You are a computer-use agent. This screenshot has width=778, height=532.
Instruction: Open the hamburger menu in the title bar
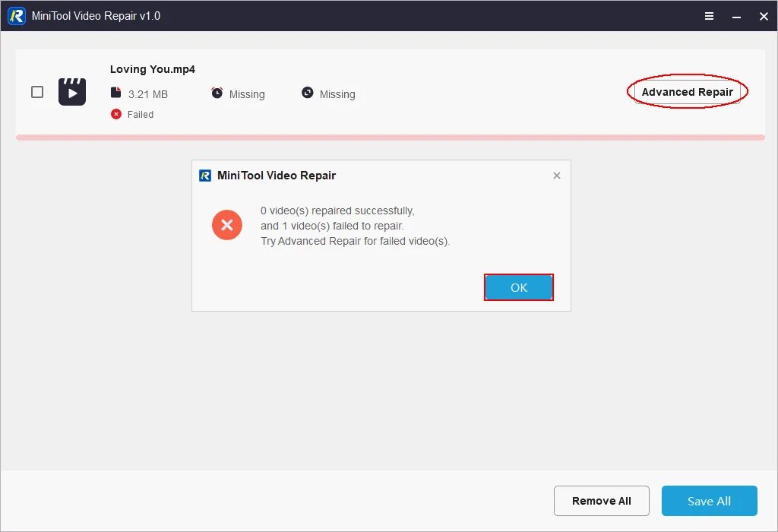pyautogui.click(x=709, y=17)
